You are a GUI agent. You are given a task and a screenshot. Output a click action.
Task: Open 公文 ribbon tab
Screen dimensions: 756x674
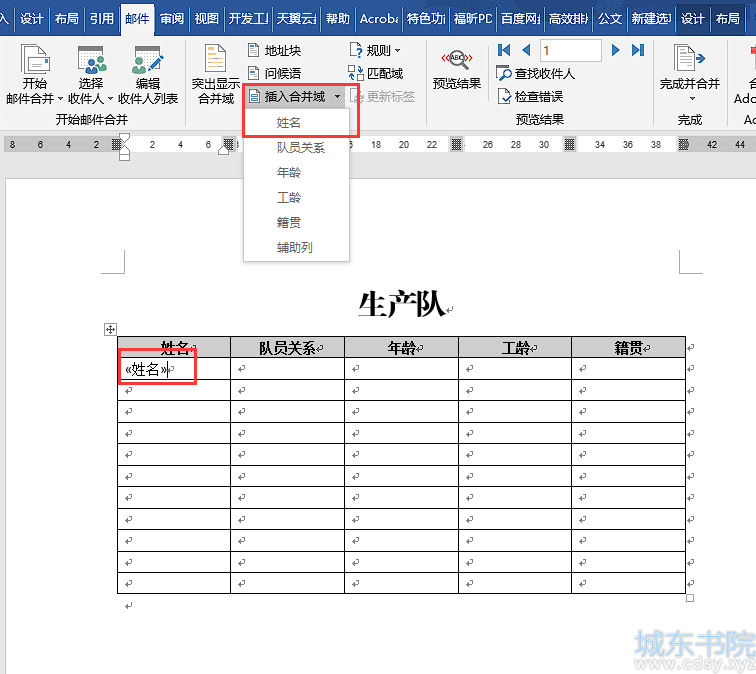[x=610, y=18]
